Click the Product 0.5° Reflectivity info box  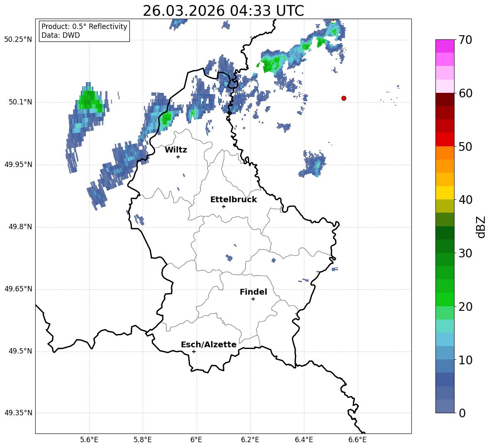pos(84,31)
